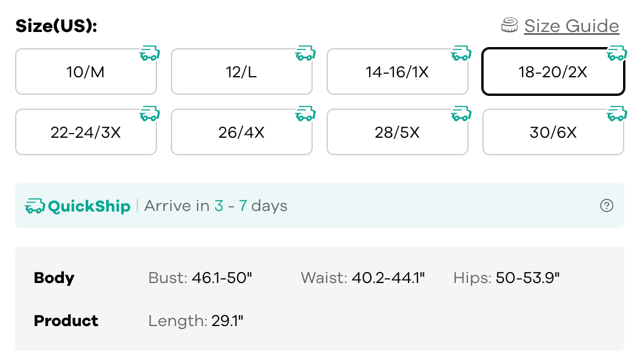This screenshot has width=644, height=358.
Task: Click the QuickShip truck icon on 14-16/1X
Action: 461,54
